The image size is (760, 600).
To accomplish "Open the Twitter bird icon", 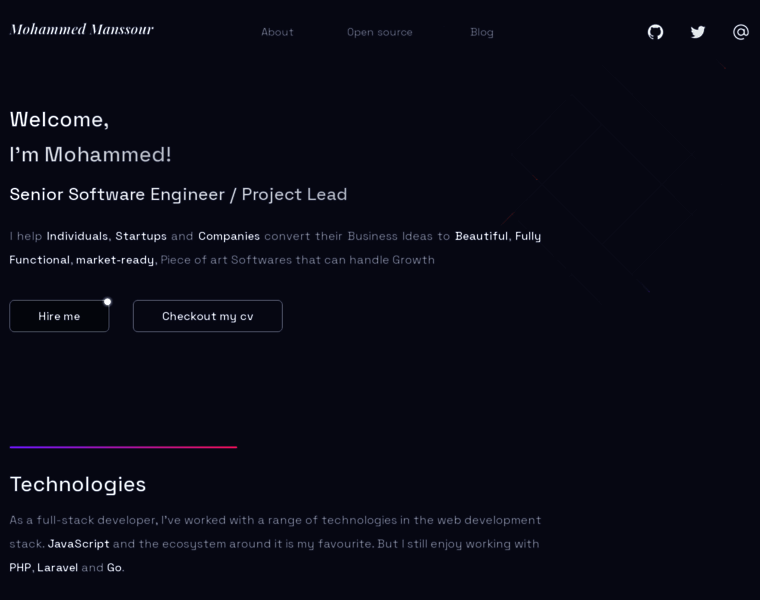I will (698, 32).
